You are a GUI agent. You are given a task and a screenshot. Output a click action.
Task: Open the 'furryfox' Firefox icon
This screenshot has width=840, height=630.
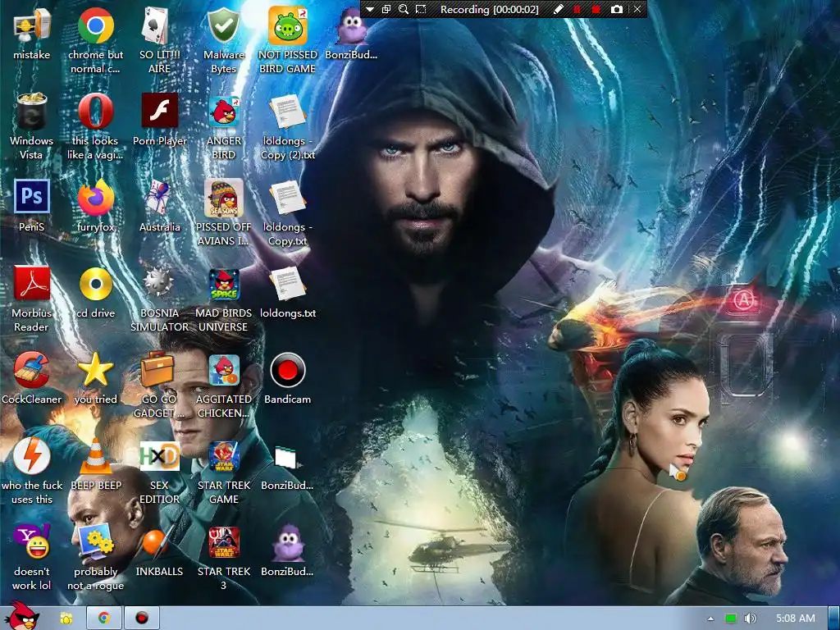(x=95, y=198)
